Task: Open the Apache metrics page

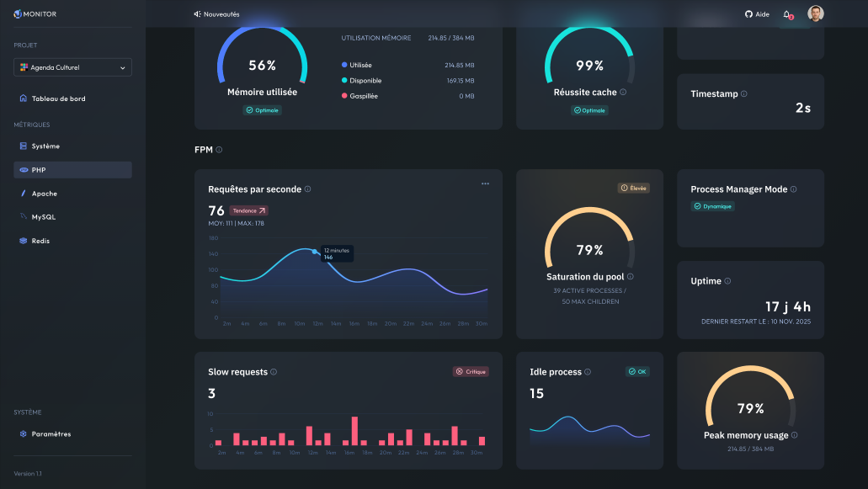Action: [x=72, y=194]
